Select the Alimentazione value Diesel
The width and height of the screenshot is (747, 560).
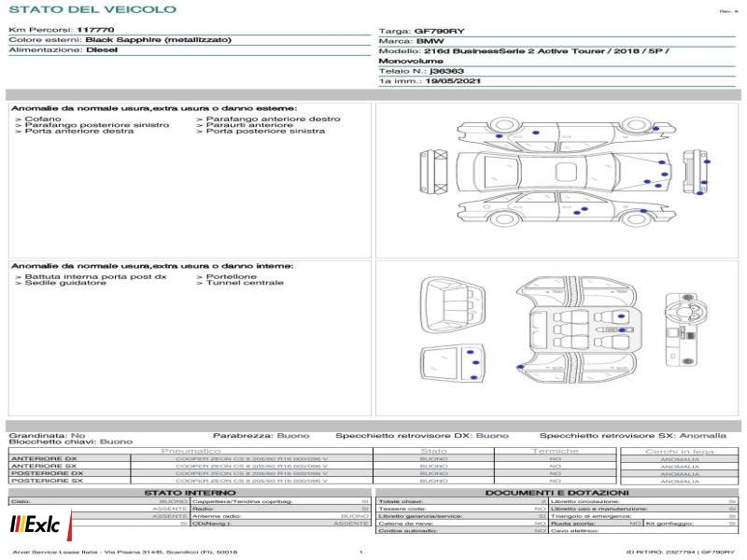click(x=102, y=49)
